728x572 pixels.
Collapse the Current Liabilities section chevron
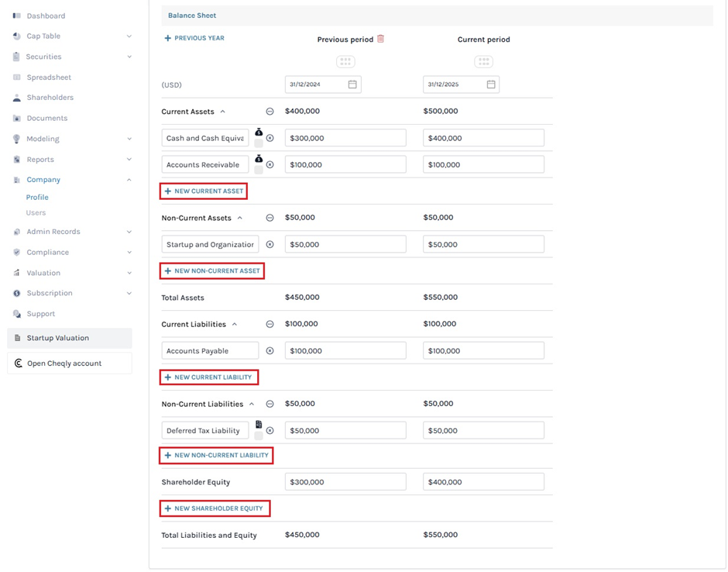[x=235, y=325]
